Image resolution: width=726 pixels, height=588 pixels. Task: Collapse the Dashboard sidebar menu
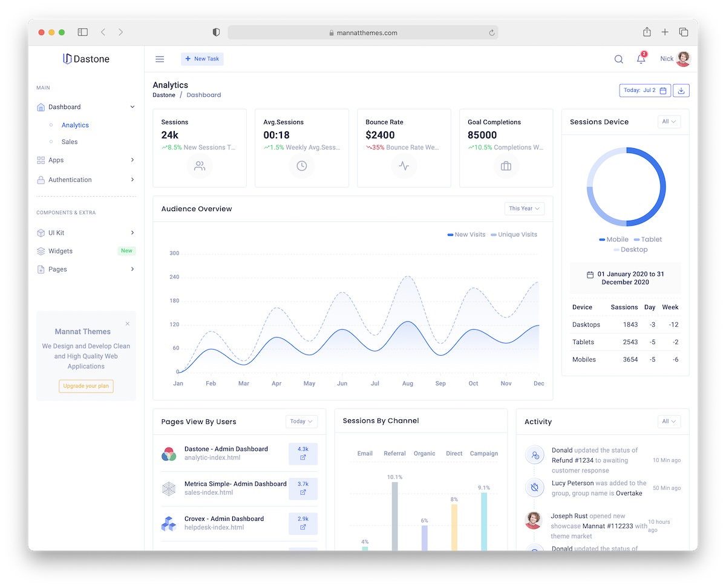tap(132, 107)
